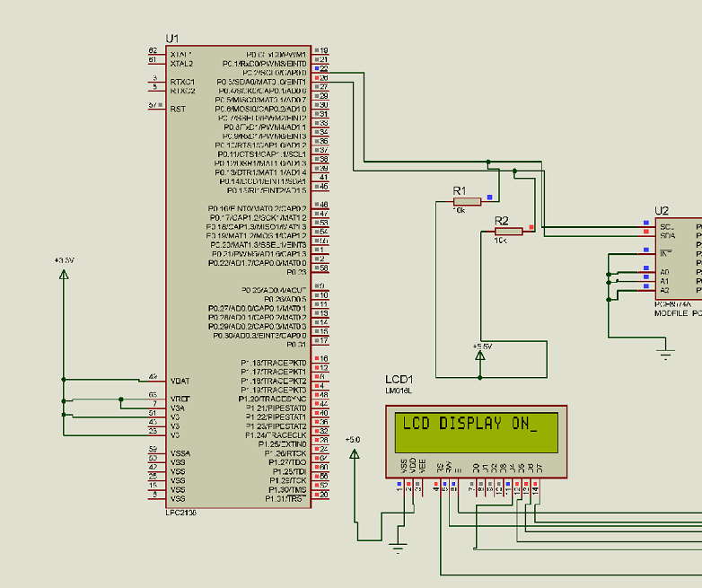Select the +3.3V power terminal arrow
This screenshot has height=588, width=702.
pyautogui.click(x=64, y=274)
